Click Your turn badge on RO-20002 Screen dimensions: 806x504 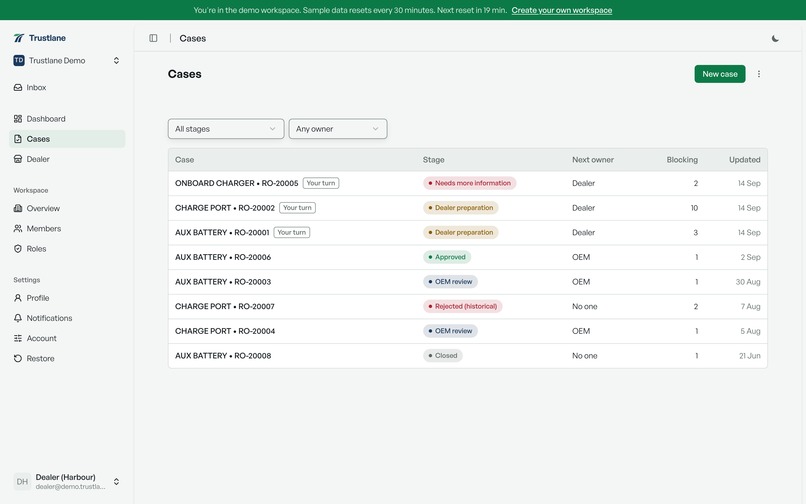pos(297,208)
